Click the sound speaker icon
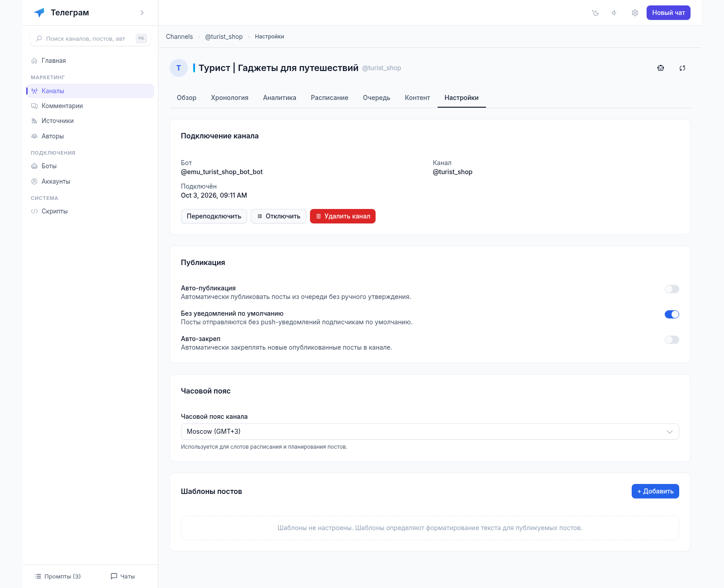The height and width of the screenshot is (588, 724). 614,13
